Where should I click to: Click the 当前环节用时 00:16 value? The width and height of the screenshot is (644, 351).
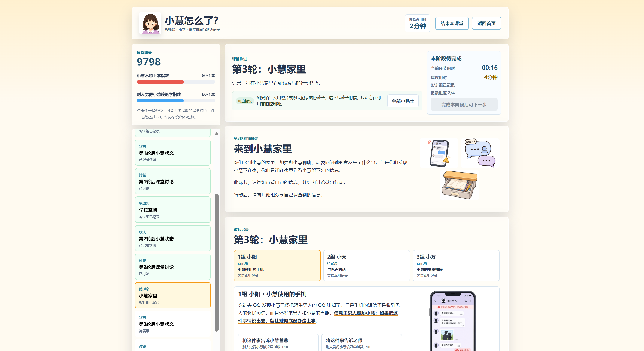click(489, 68)
